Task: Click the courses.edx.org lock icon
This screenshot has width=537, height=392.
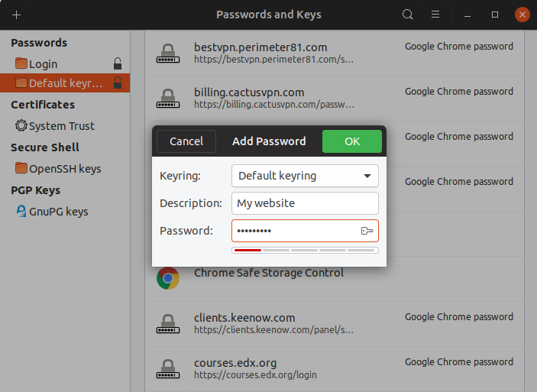Action: [168, 369]
